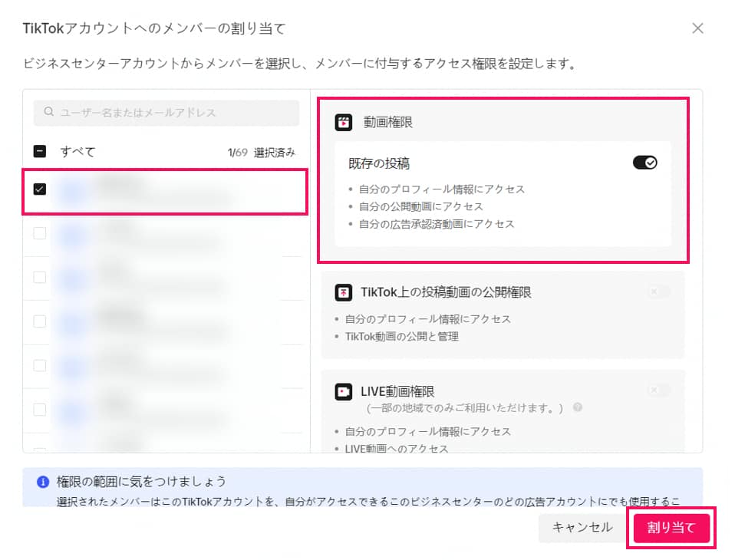Click the magnifier icon in the member search box
The image size is (735, 560).
pos(49,113)
